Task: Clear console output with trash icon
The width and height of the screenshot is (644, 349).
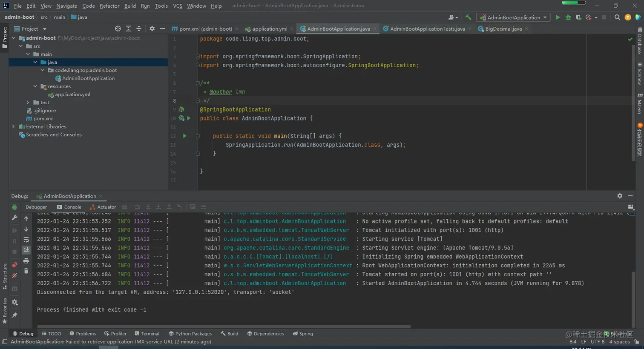Action: pyautogui.click(x=26, y=271)
